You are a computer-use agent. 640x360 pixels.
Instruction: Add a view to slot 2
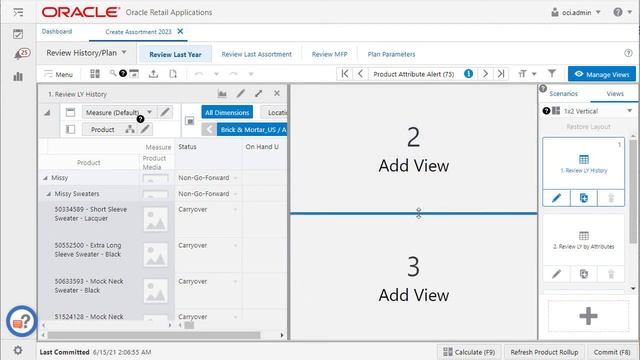[x=413, y=149]
